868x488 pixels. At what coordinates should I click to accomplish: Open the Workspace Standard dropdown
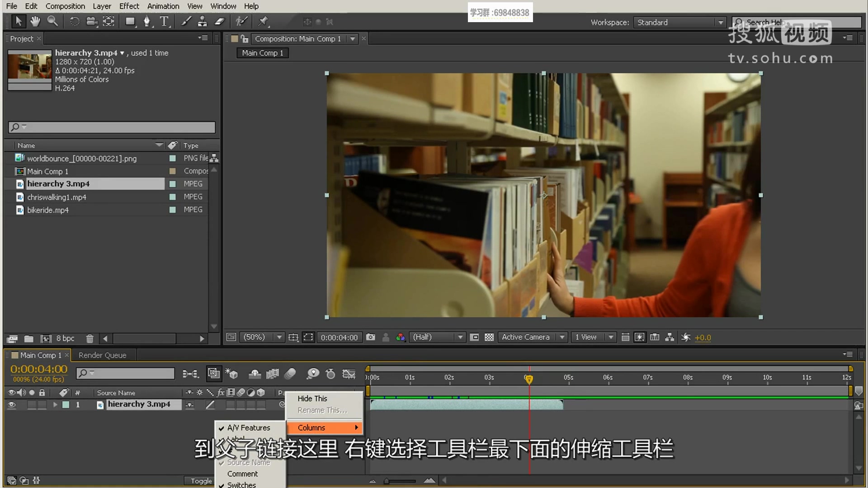(x=679, y=22)
